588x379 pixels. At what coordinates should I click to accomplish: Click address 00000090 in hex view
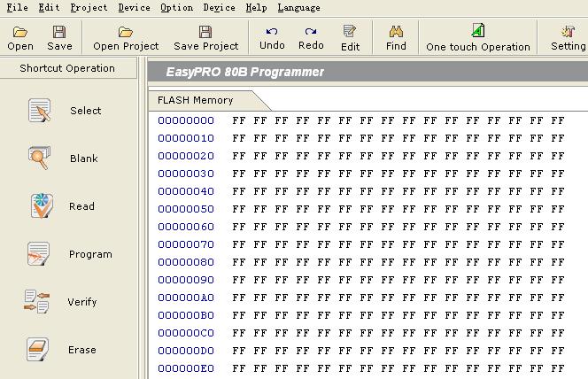(186, 280)
